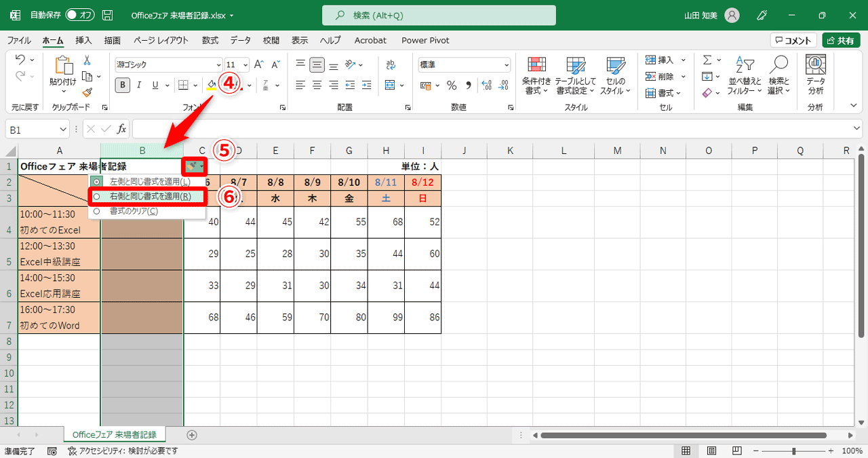Click the Wrap Text icon
This screenshot has width=868, height=458.
[390, 64]
